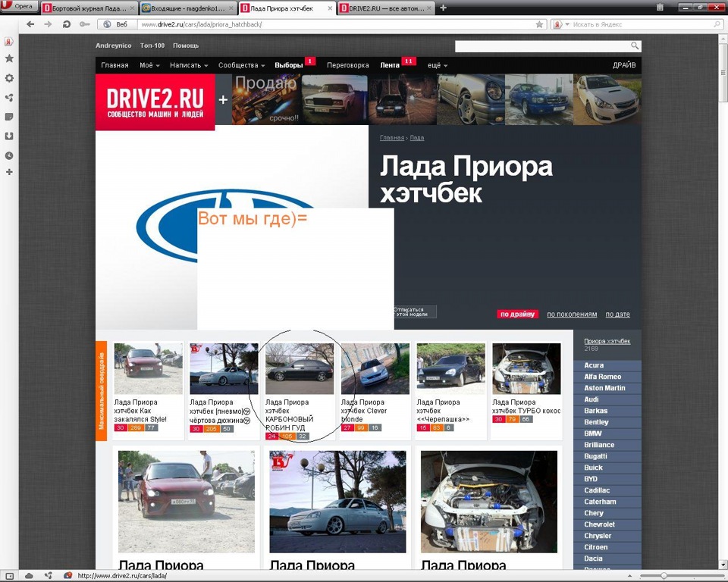
Task: Open the ДРАЙВ link in navbar
Action: click(624, 65)
